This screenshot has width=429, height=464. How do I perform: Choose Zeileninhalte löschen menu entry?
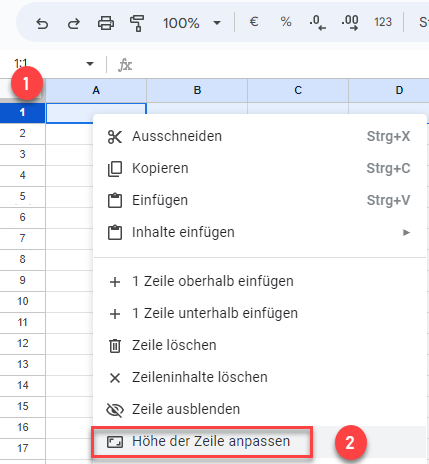(260, 378)
